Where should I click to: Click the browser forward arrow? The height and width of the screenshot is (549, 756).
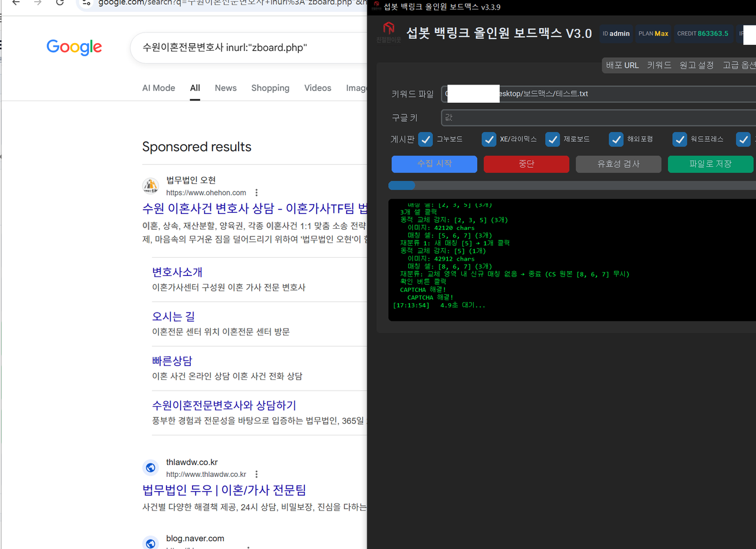[38, 2]
